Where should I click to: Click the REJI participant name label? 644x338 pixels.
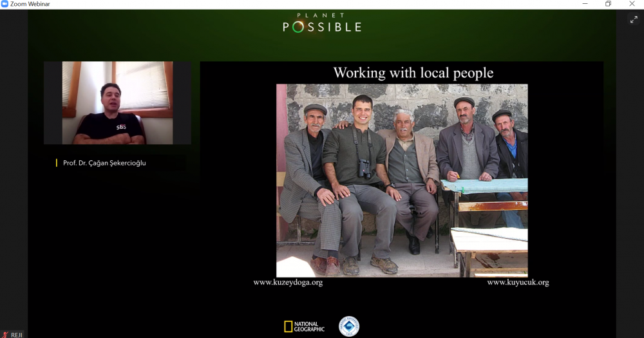pyautogui.click(x=17, y=334)
